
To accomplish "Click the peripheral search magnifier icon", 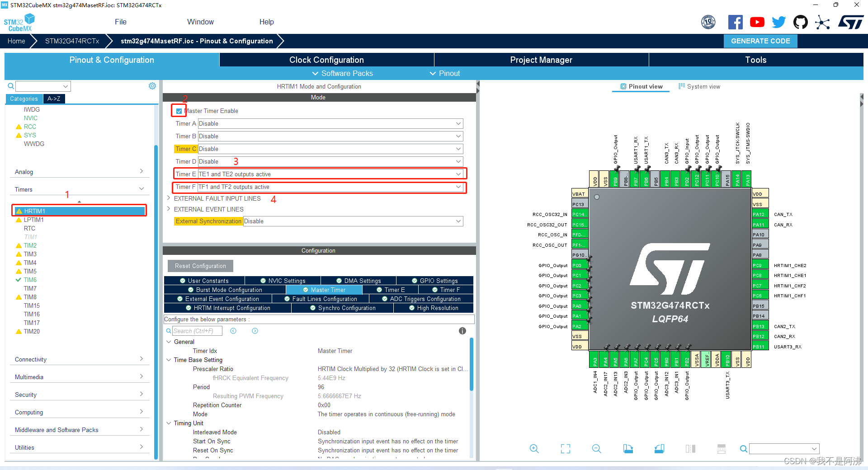I will click(10, 86).
